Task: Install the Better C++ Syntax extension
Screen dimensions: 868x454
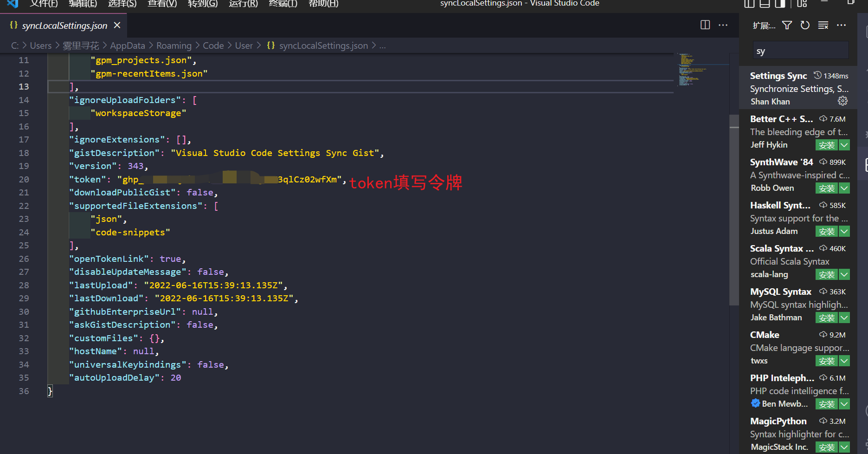Action: [x=826, y=145]
